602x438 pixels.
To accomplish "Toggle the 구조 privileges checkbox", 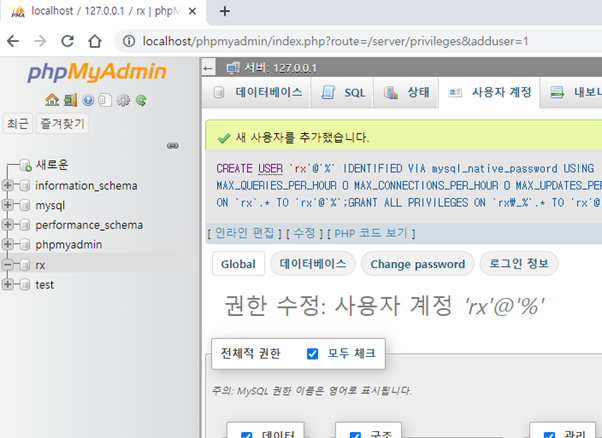I will click(x=355, y=435).
